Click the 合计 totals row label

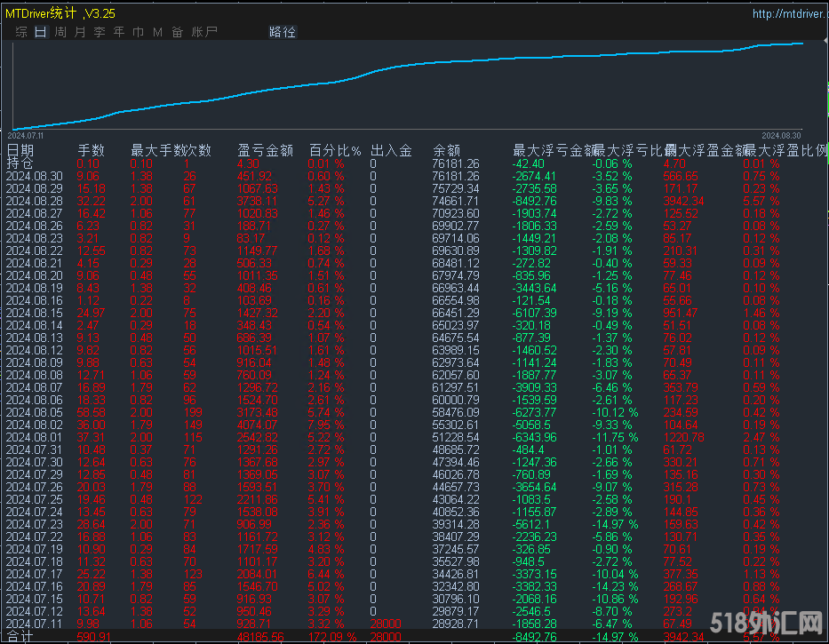click(20, 637)
